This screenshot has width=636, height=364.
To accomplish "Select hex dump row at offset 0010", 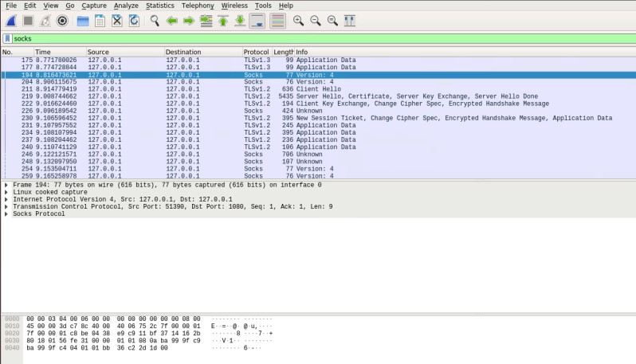I will (138, 327).
